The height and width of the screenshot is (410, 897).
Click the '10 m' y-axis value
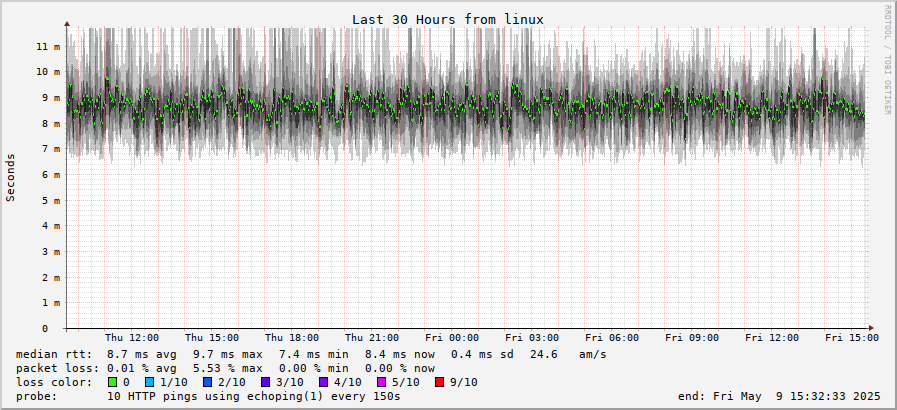(x=48, y=72)
